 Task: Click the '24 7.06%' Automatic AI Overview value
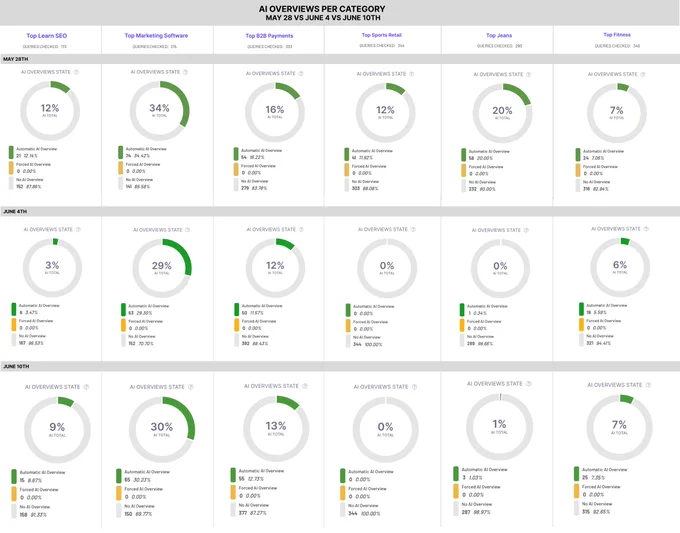(594, 158)
